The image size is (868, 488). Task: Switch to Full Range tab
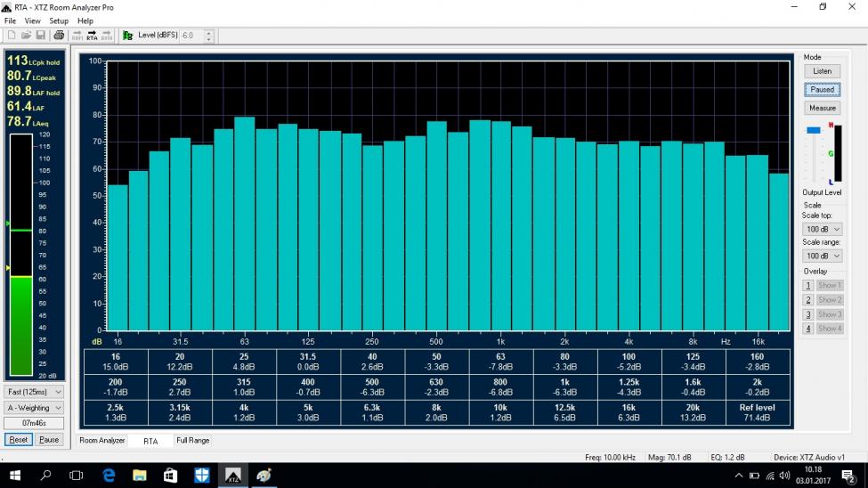[192, 441]
